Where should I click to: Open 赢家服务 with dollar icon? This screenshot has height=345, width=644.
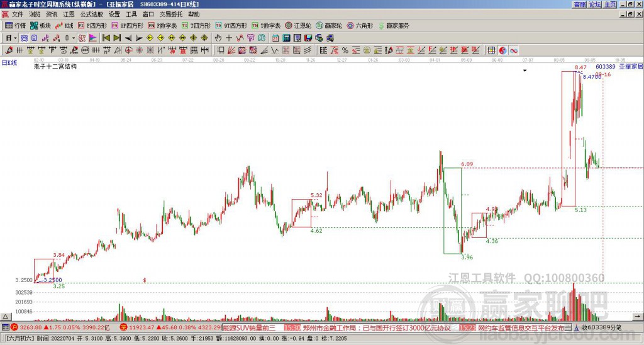tap(394, 25)
